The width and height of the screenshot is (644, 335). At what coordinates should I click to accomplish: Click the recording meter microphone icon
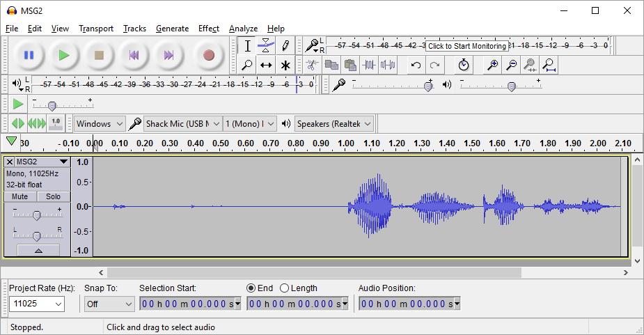(x=313, y=45)
